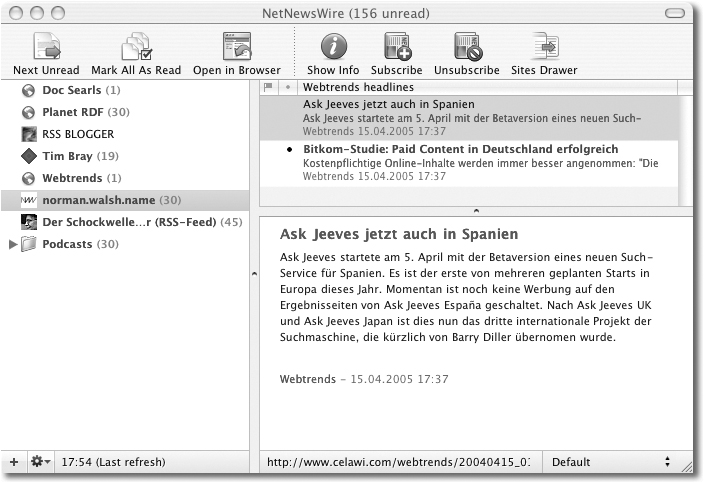Select the Podcasts group row
This screenshot has height=483, width=704.
point(125,244)
